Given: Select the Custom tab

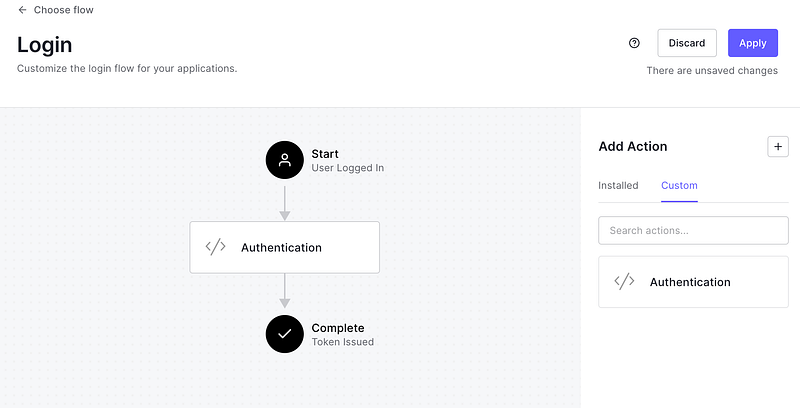Looking at the screenshot, I should 679,185.
